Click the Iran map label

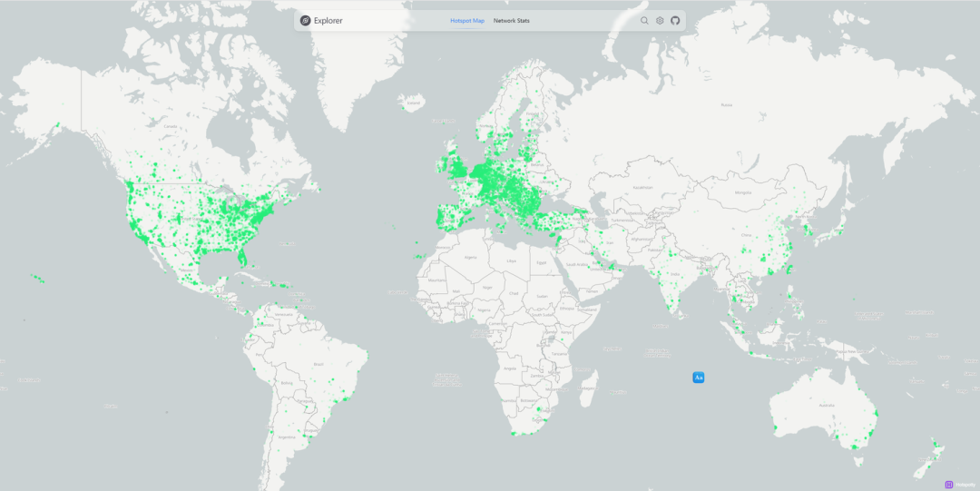point(612,241)
